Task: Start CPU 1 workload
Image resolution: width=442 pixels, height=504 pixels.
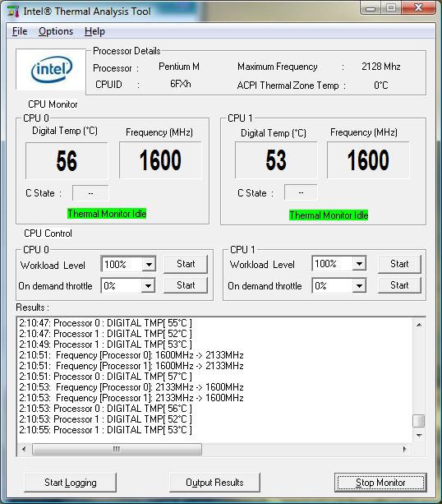Action: (x=399, y=264)
